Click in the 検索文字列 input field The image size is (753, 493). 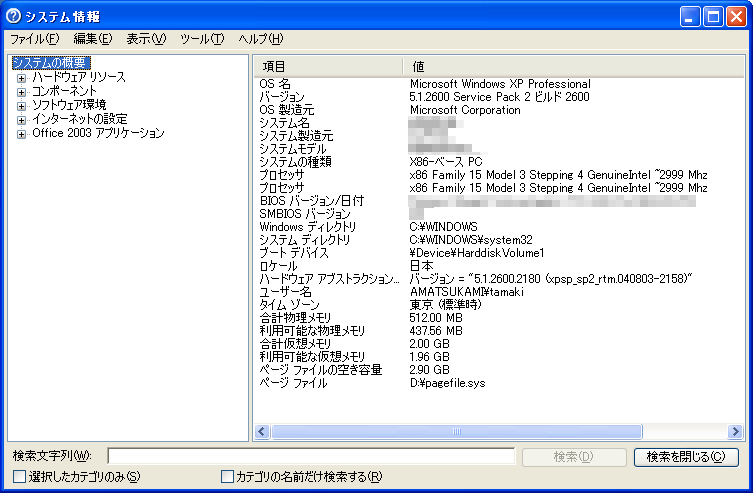(x=310, y=457)
